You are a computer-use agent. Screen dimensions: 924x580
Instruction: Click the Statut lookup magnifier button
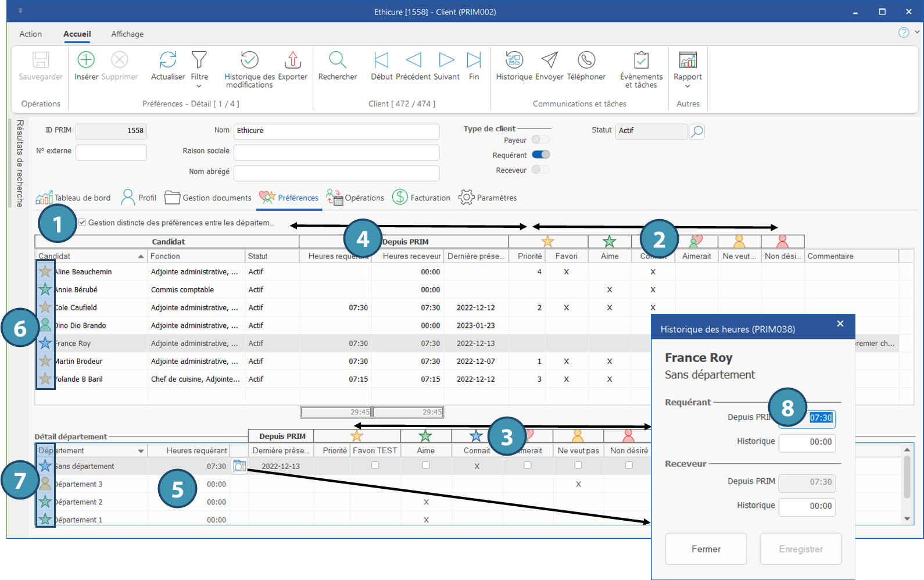click(697, 131)
